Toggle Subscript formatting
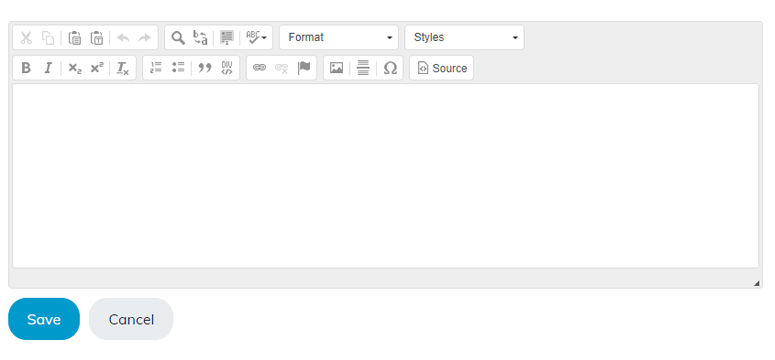 coord(75,68)
